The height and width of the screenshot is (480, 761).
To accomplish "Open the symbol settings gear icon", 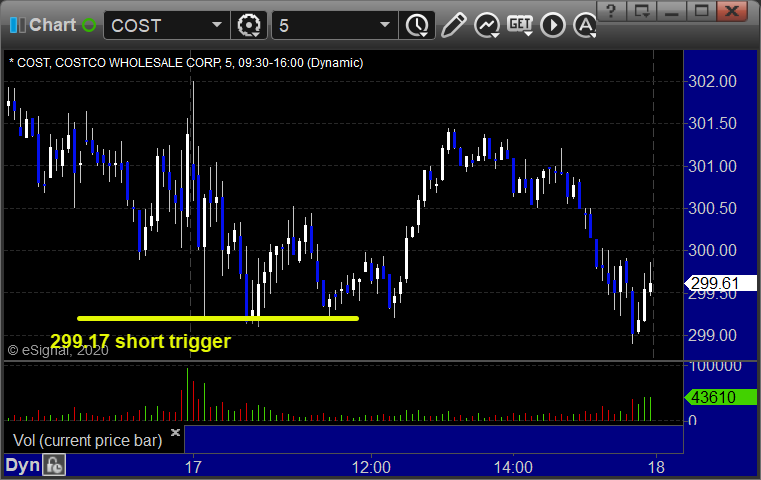I will click(x=248, y=25).
